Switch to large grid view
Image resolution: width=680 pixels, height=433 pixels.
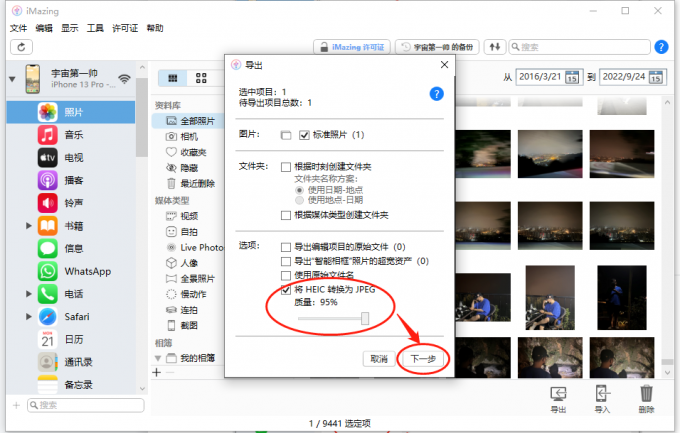201,78
